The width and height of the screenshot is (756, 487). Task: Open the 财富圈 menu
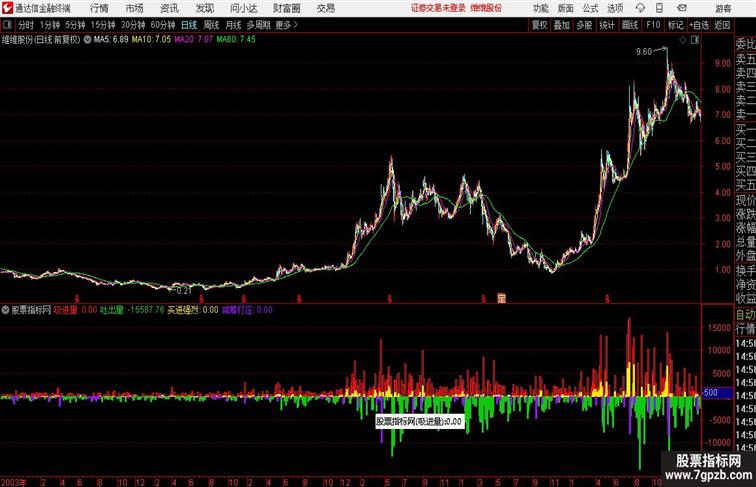(x=286, y=8)
